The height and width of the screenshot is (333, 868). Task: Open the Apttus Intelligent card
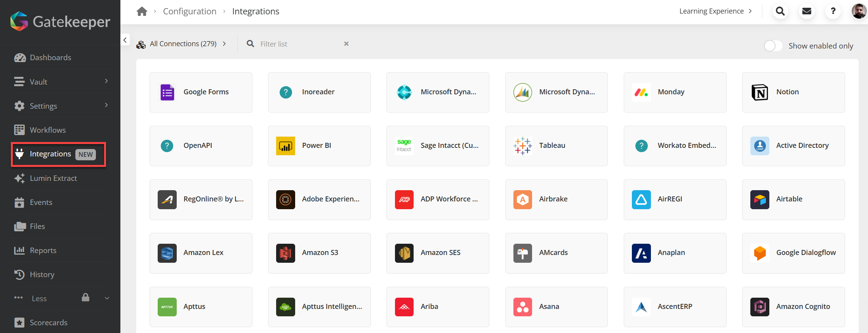[x=319, y=307]
